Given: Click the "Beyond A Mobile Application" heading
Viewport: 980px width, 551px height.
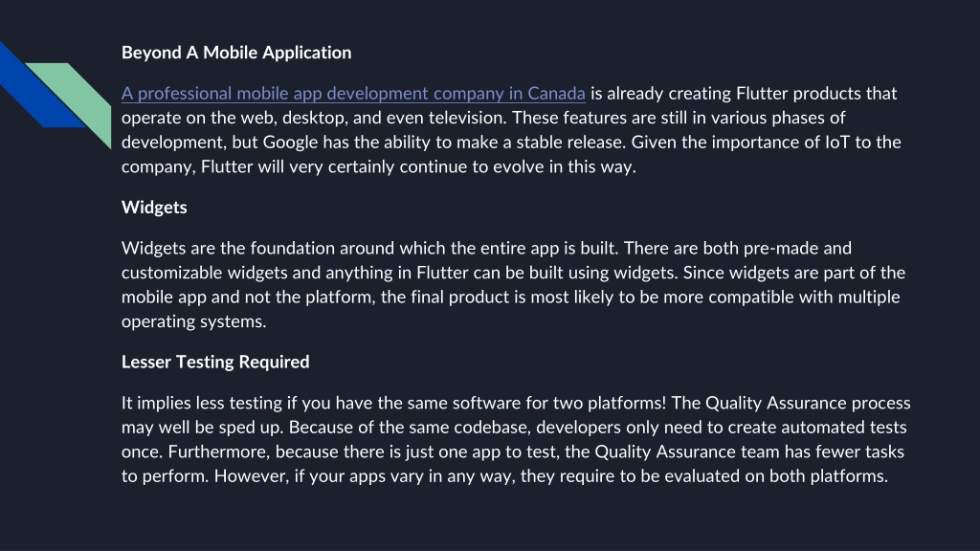Looking at the screenshot, I should point(236,53).
